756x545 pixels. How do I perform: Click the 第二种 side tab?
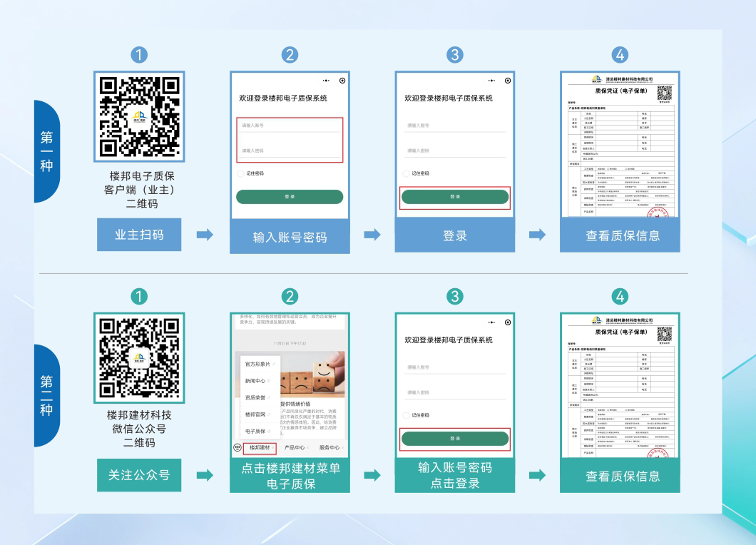[47, 395]
